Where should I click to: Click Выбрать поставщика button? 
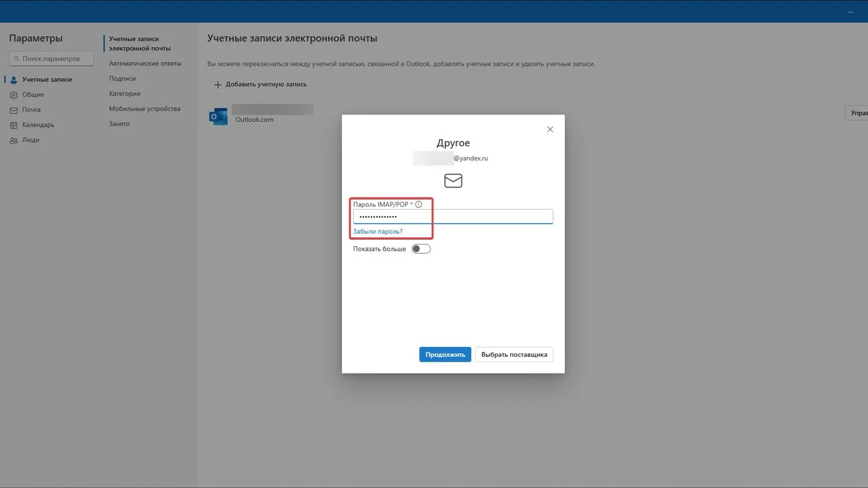tap(514, 354)
